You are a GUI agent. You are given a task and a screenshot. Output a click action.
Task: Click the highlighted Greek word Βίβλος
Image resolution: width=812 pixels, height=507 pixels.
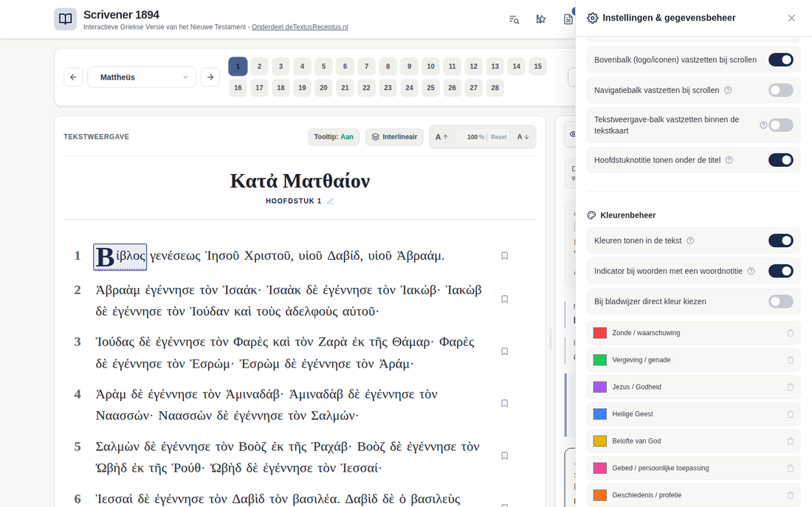(120, 257)
